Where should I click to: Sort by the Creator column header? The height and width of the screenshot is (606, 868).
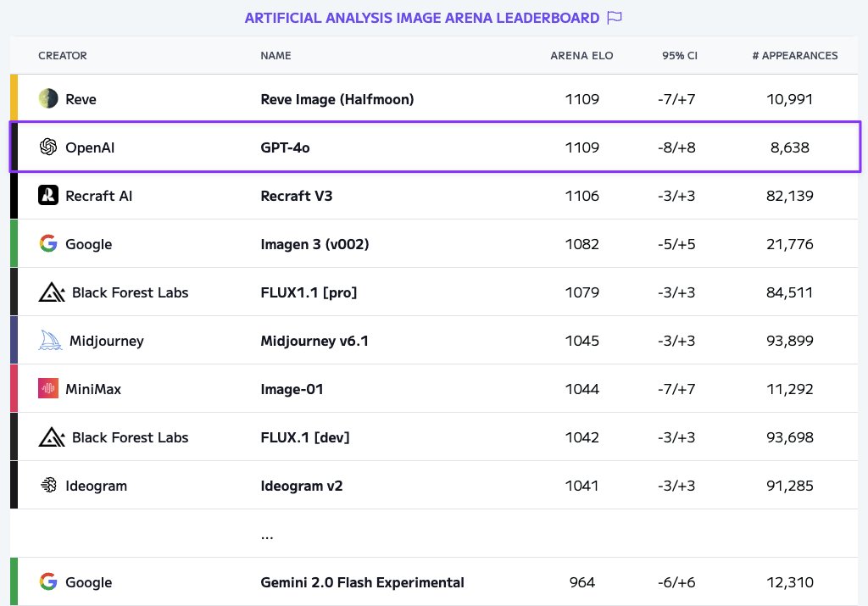tap(63, 55)
